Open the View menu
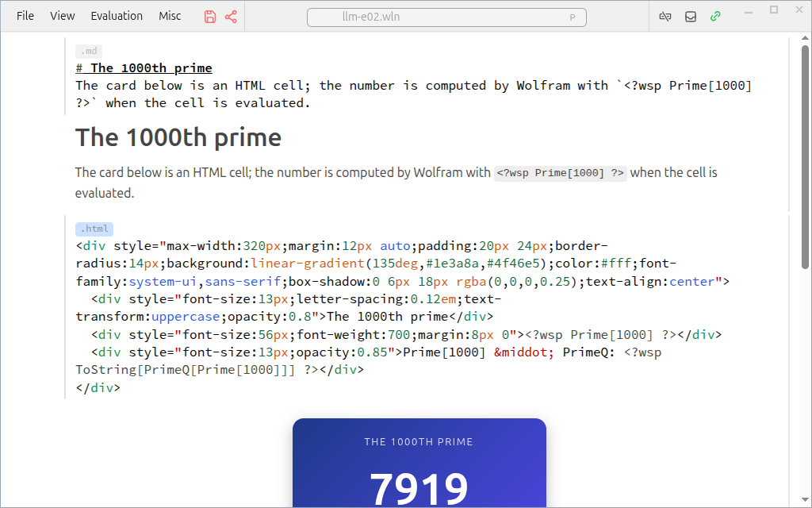This screenshot has width=812, height=508. point(62,16)
